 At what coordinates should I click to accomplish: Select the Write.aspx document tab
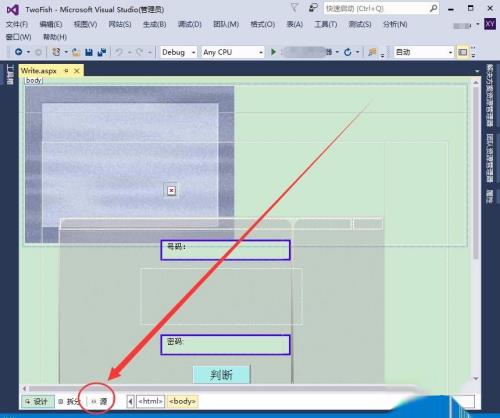point(39,71)
